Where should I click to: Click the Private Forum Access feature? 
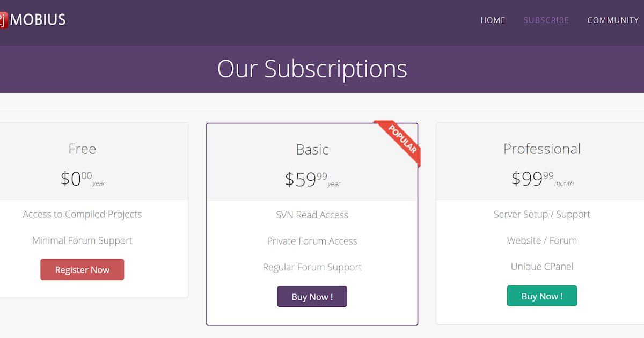[x=312, y=241]
